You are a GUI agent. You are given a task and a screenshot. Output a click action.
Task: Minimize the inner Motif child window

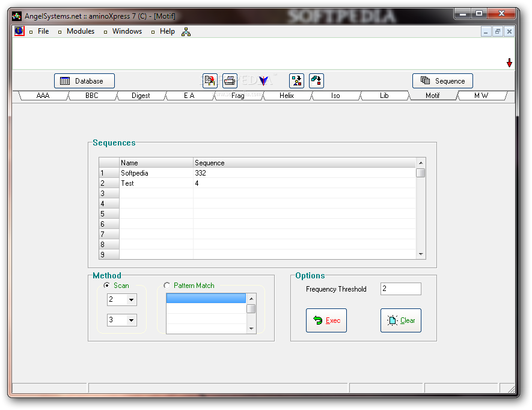click(486, 32)
